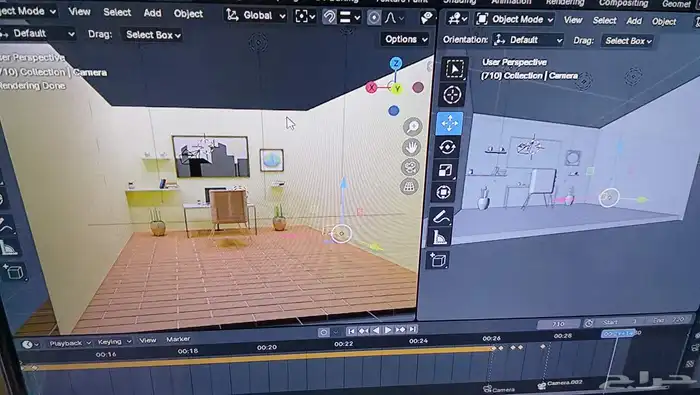
Task: Open Object Mode dropdown in right viewport
Action: (x=514, y=19)
